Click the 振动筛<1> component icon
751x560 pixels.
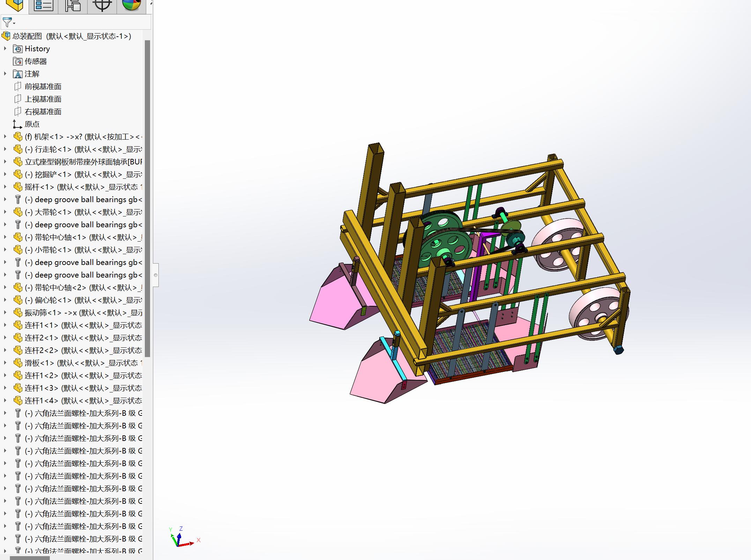(x=17, y=313)
